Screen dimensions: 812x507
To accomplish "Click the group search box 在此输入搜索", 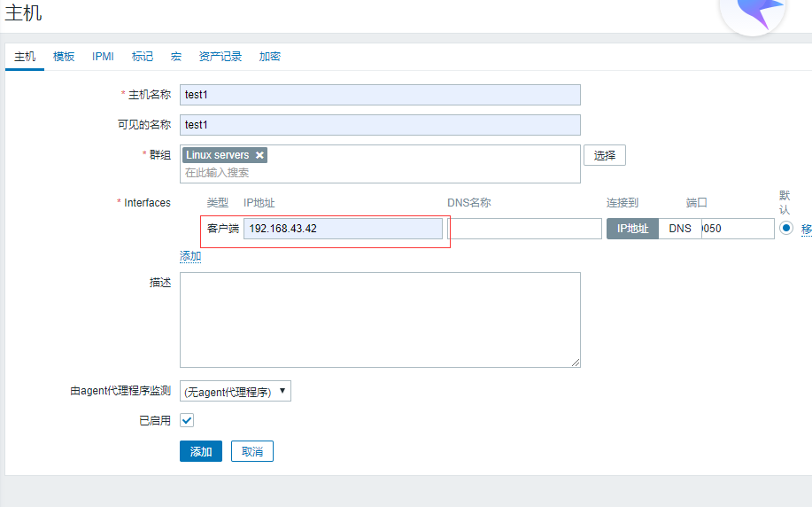I will [x=380, y=173].
